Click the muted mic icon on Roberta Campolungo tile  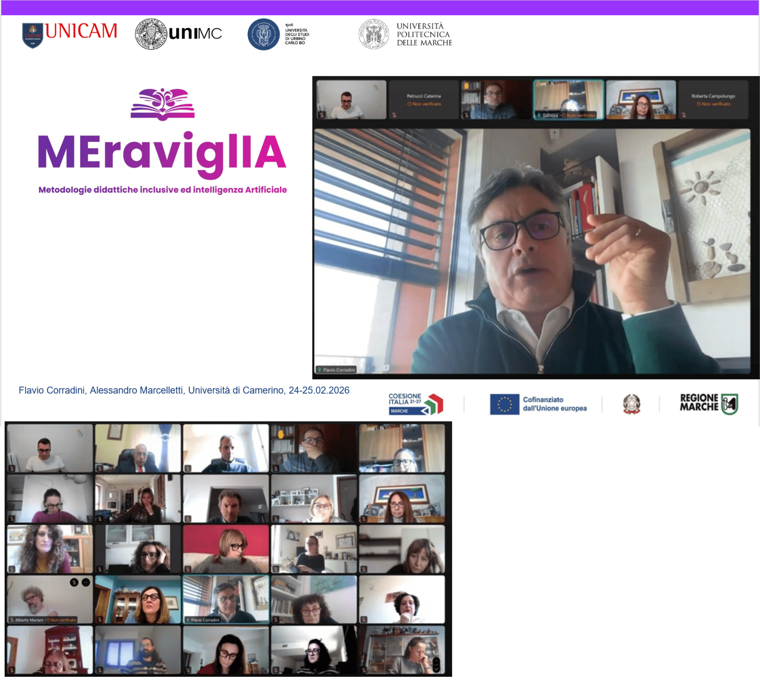click(684, 115)
